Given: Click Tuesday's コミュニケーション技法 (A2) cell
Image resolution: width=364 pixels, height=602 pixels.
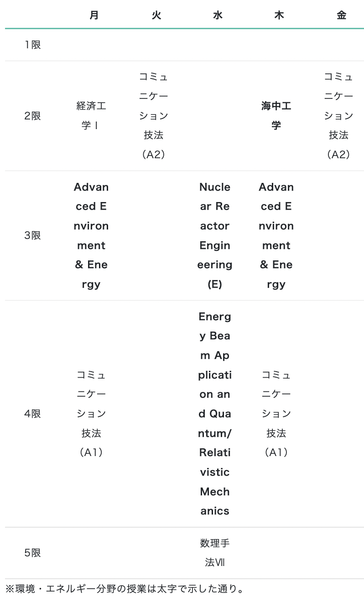Looking at the screenshot, I should click(154, 116).
